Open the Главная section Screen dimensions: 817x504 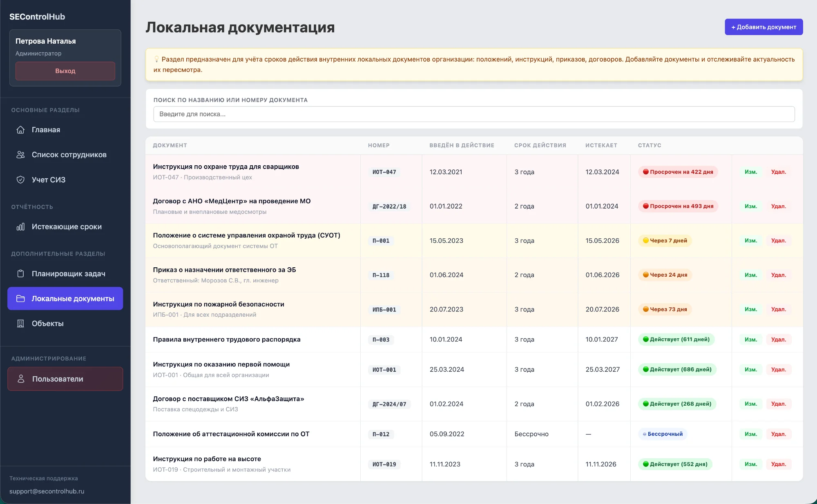[x=65, y=130]
